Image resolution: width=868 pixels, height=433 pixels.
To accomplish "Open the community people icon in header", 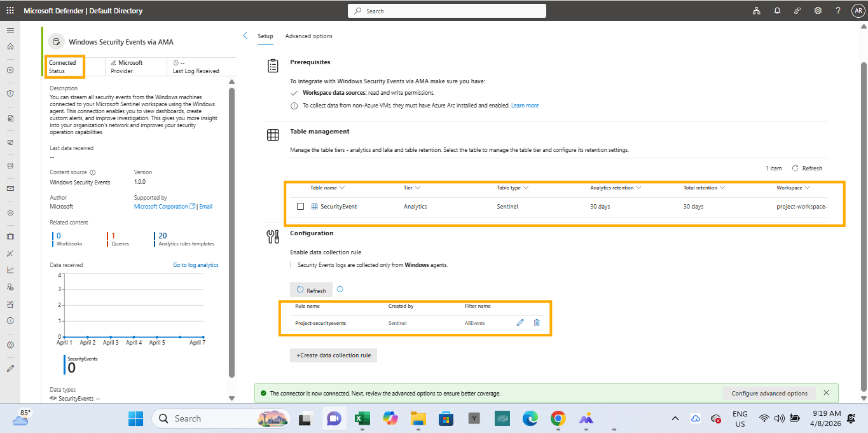I will (x=797, y=11).
